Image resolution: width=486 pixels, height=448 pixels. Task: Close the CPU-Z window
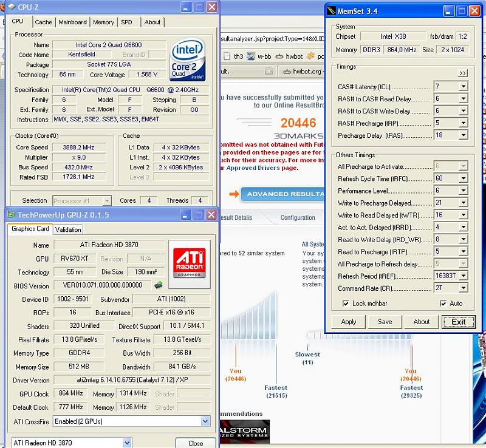click(212, 7)
